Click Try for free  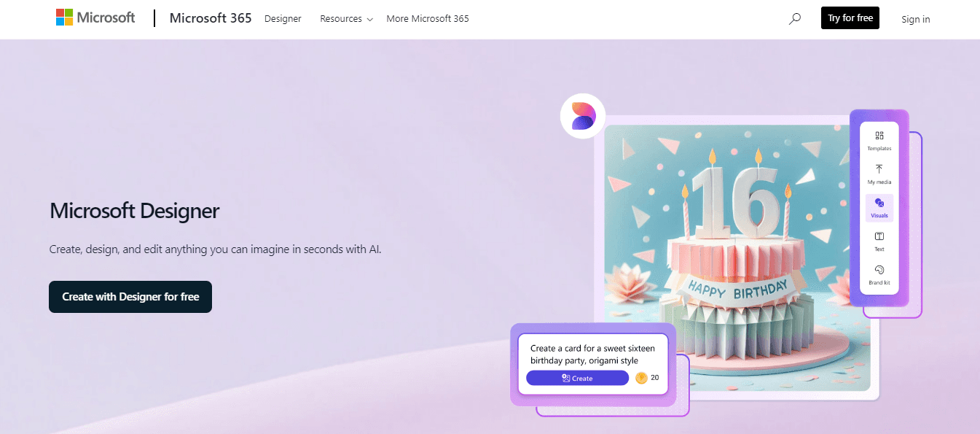[850, 18]
